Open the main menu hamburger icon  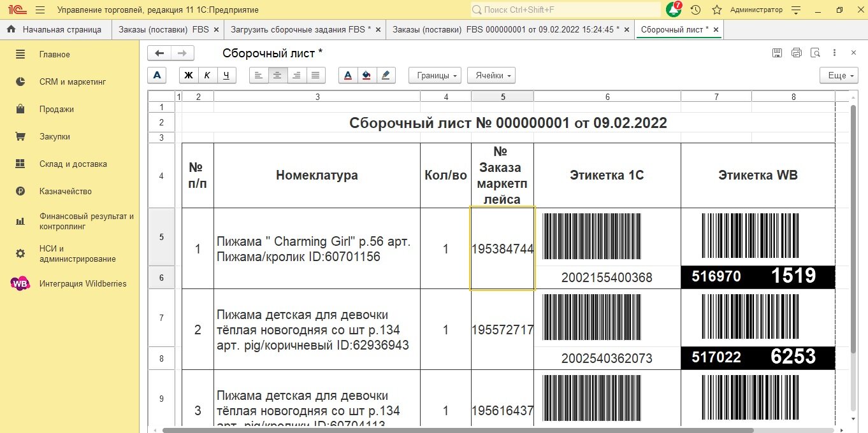tap(40, 10)
